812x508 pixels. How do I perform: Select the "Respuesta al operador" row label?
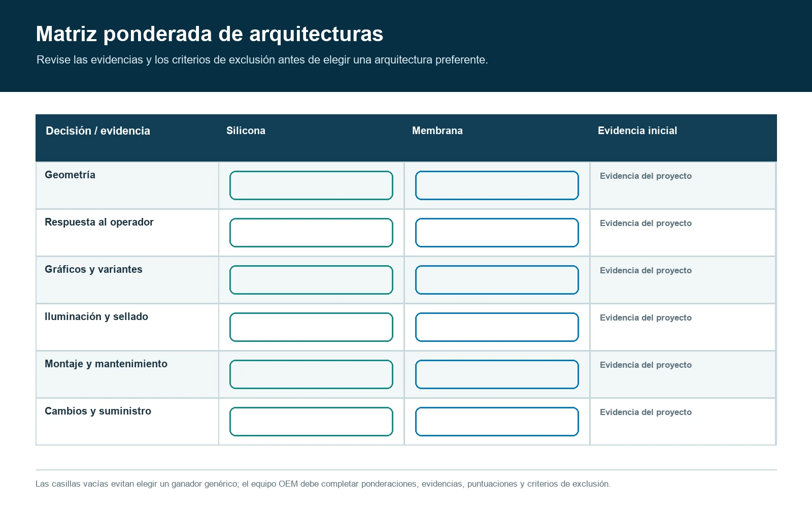click(99, 222)
